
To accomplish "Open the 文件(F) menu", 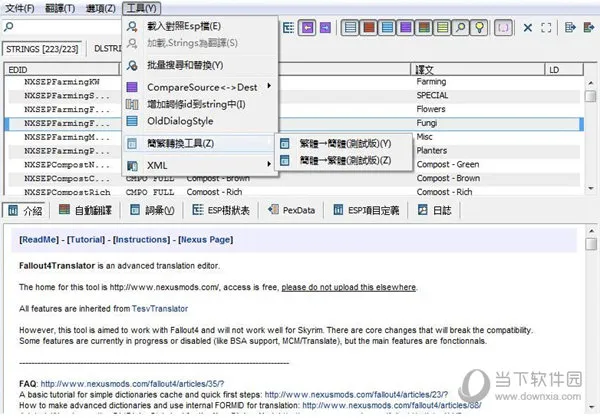I will click(x=20, y=8).
